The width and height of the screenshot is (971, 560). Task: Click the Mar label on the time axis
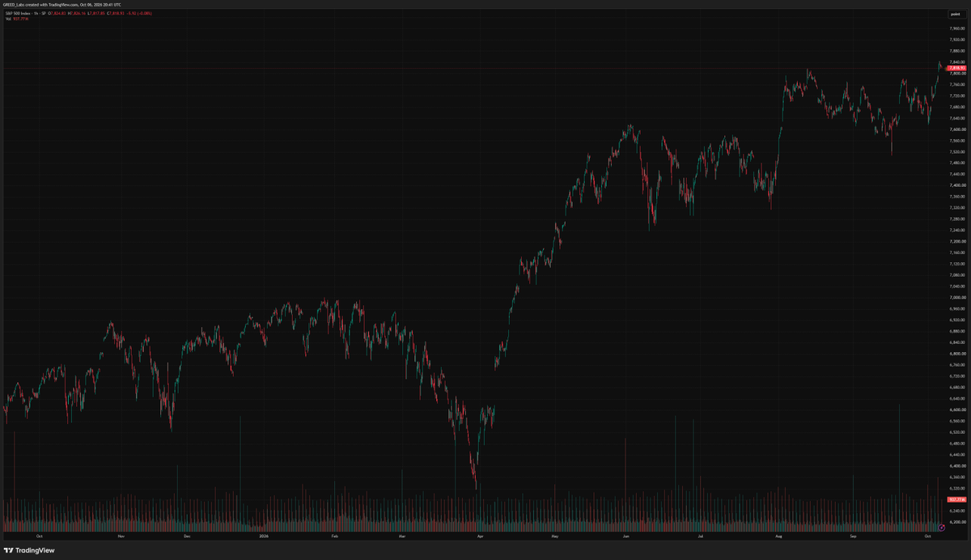pos(402,537)
